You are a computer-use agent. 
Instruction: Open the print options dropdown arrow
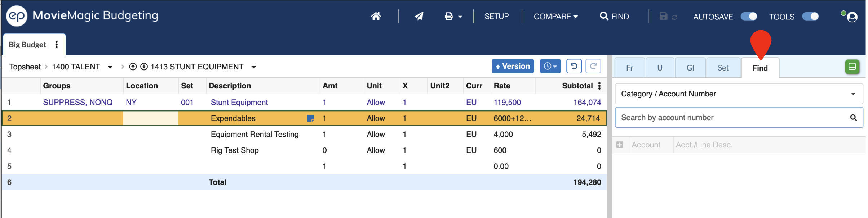460,17
